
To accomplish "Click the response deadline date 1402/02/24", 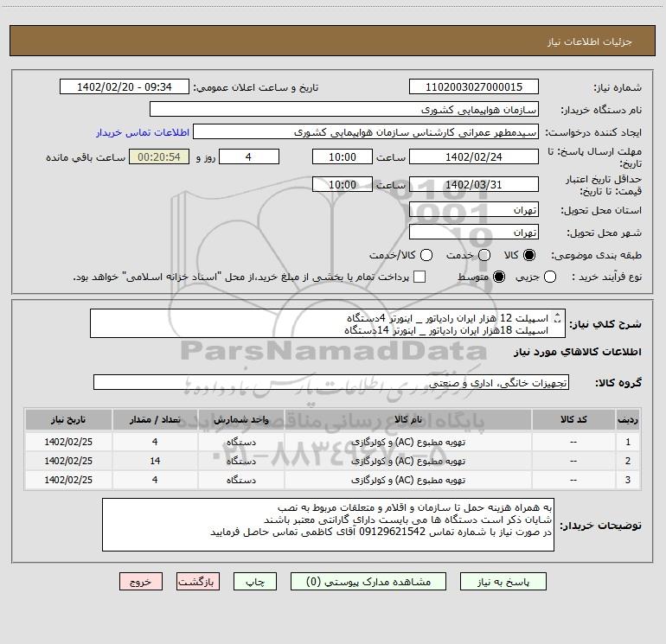I will pyautogui.click(x=474, y=156).
